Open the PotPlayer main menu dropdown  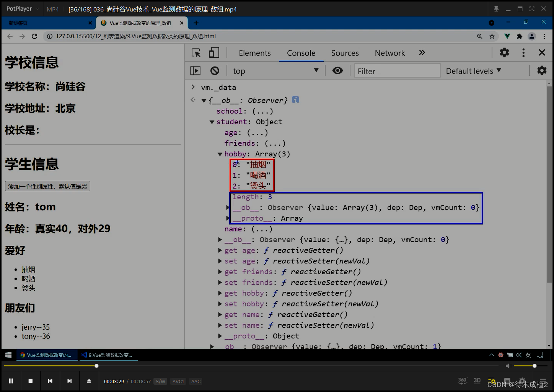click(23, 9)
